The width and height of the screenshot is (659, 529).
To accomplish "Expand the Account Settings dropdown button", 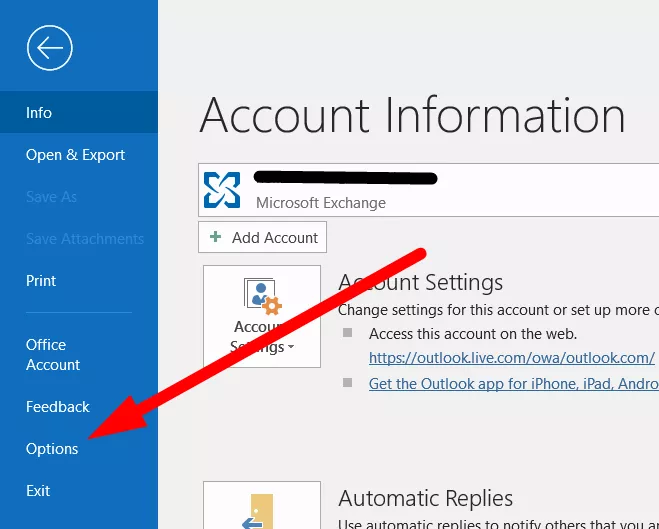I will (262, 316).
